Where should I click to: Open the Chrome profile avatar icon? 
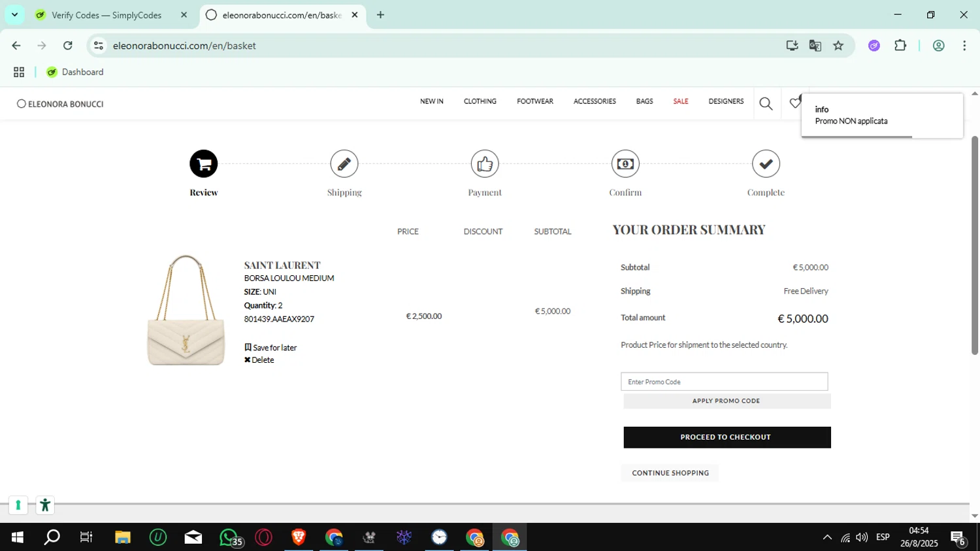coord(939,46)
